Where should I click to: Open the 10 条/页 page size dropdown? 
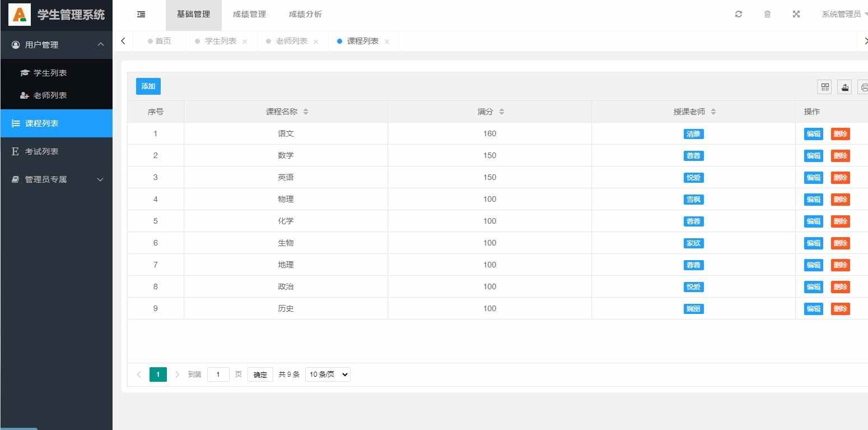[x=328, y=374]
